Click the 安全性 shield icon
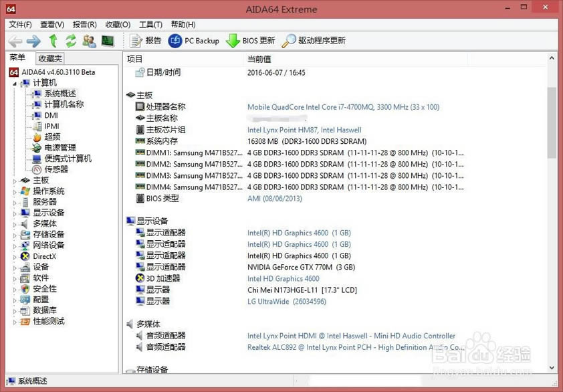The height and width of the screenshot is (392, 563). pos(25,289)
